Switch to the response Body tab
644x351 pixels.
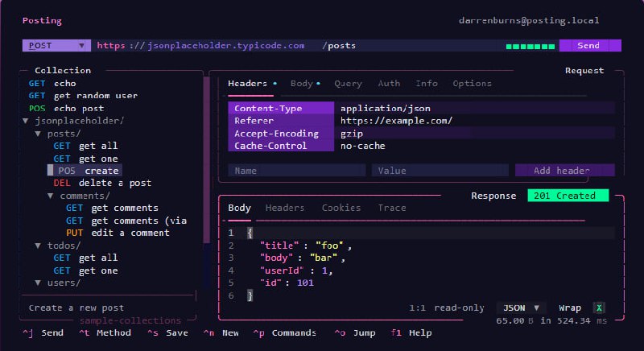coord(239,209)
